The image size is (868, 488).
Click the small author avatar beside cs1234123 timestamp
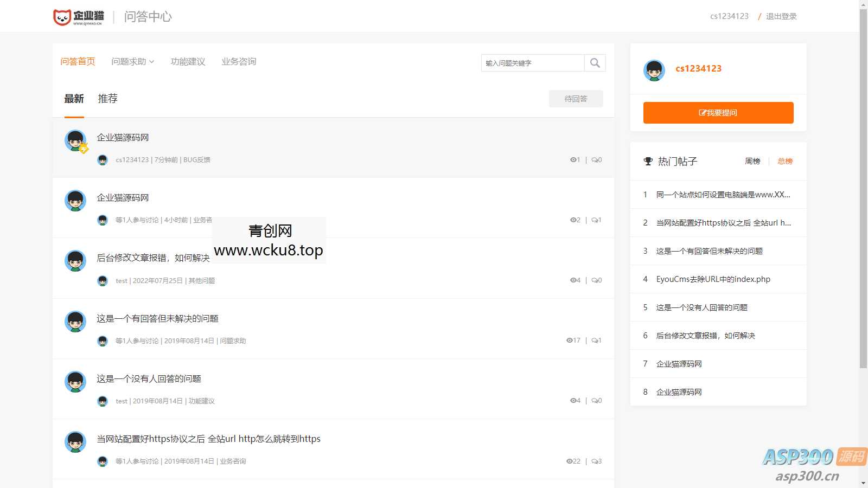pyautogui.click(x=102, y=160)
